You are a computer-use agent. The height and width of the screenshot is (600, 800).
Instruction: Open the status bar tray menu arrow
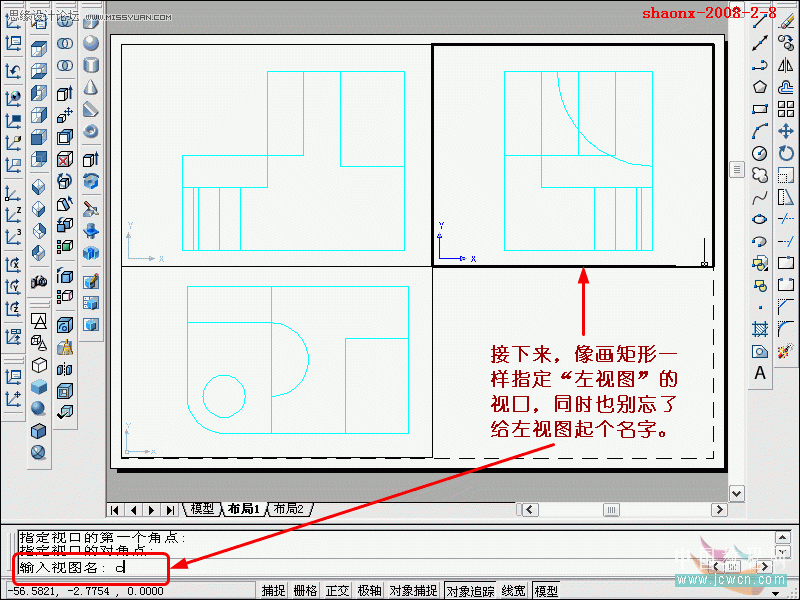click(x=776, y=593)
